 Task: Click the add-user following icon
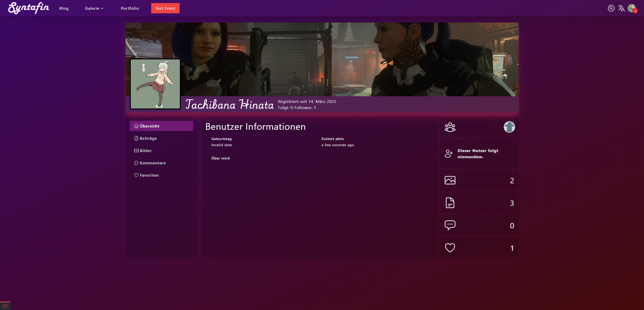(x=449, y=153)
